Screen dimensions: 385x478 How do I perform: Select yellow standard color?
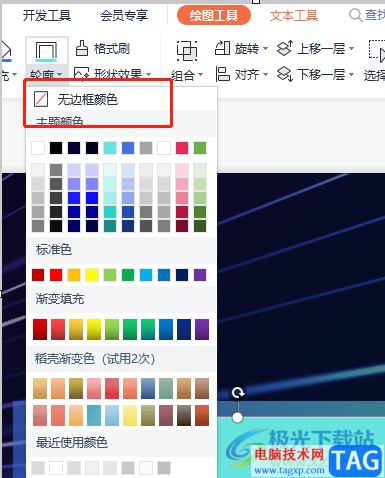point(92,275)
